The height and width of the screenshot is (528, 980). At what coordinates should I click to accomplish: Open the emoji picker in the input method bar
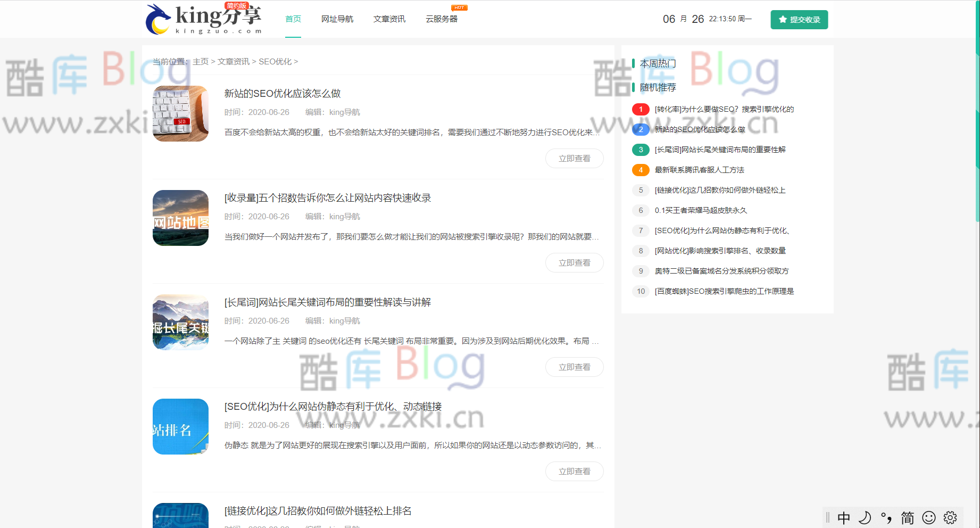click(x=929, y=517)
